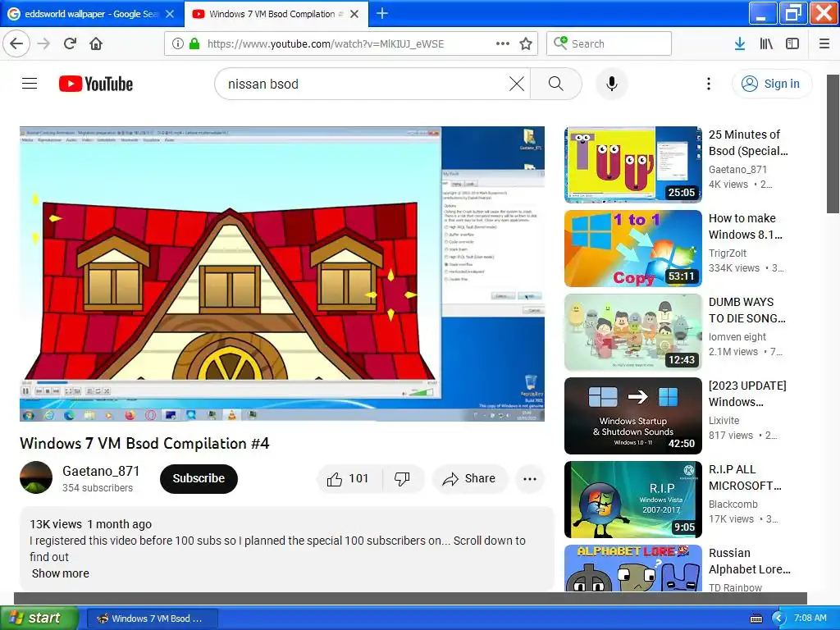Open the Windows Startup & Shutdown Sounds thumbnail
This screenshot has width=840, height=630.
coord(633,416)
